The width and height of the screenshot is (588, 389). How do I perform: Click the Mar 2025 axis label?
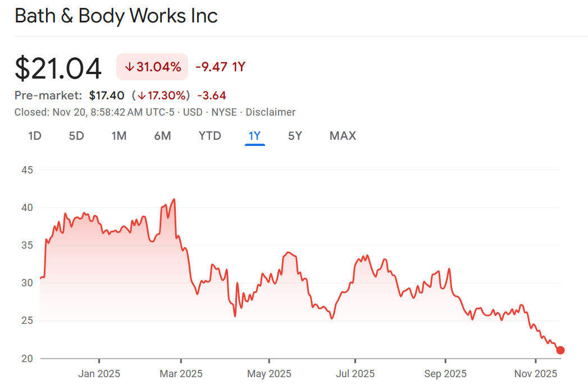pos(181,374)
